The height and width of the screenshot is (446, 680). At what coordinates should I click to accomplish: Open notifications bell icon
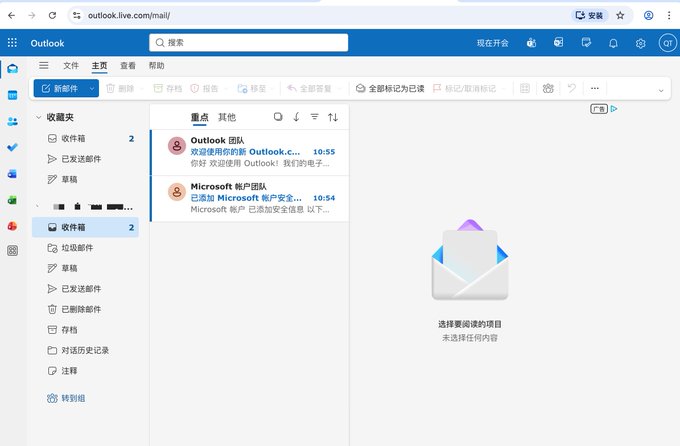tap(613, 43)
